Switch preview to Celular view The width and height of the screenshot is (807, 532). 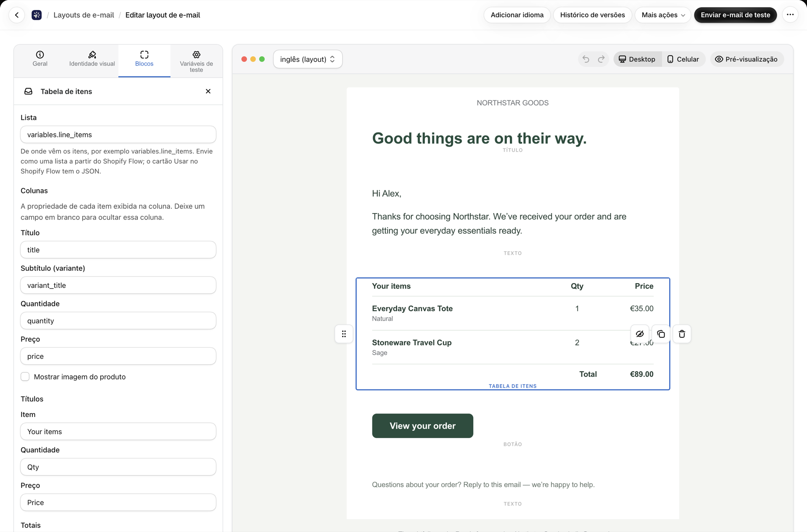click(683, 59)
